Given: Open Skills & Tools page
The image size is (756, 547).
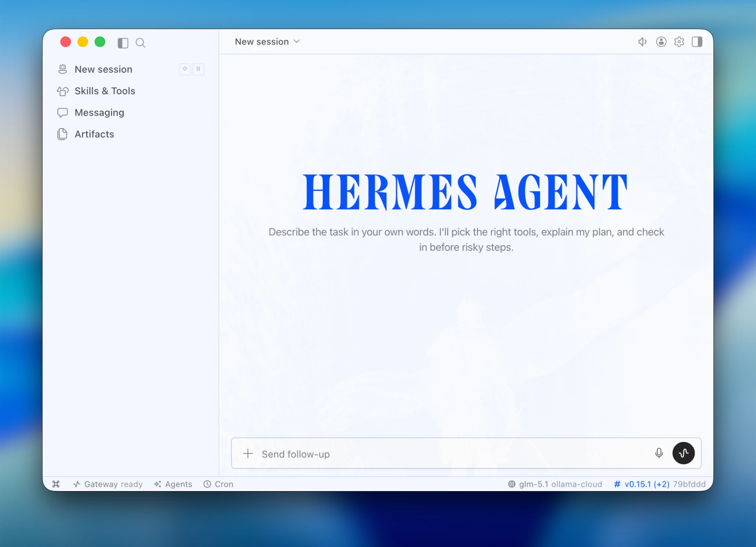Looking at the screenshot, I should tap(131, 91).
